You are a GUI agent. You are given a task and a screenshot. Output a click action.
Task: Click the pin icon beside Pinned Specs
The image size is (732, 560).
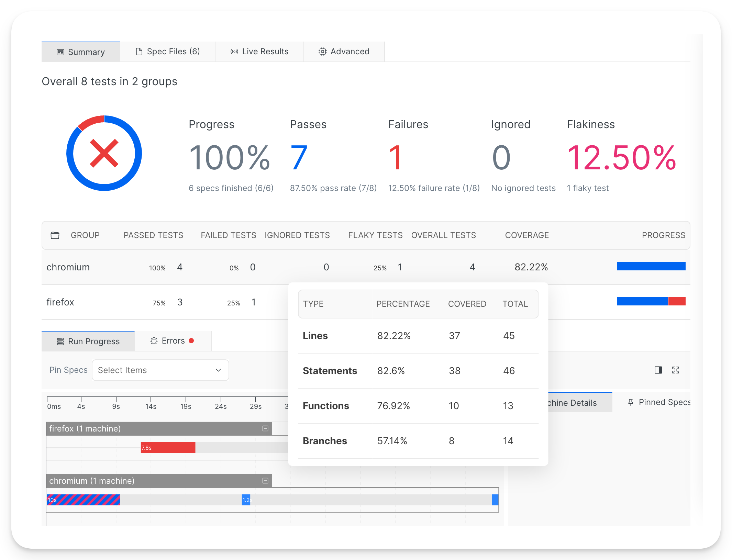631,402
